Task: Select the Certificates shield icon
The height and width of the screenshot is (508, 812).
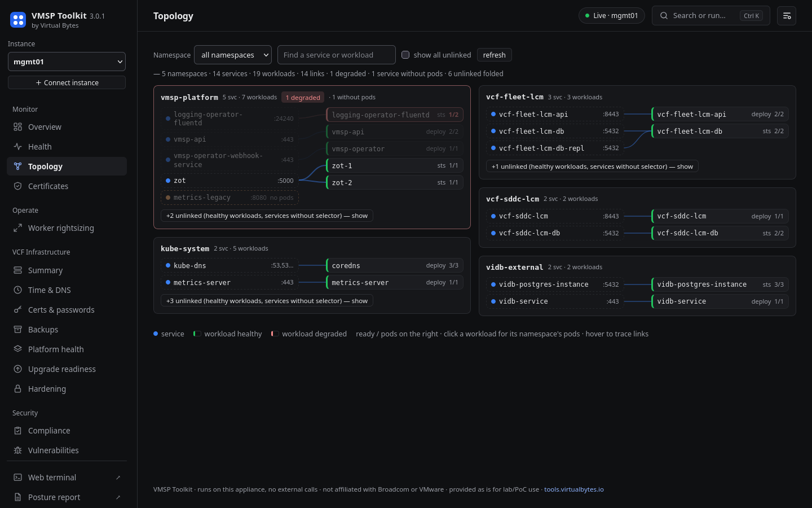Action: 17,186
